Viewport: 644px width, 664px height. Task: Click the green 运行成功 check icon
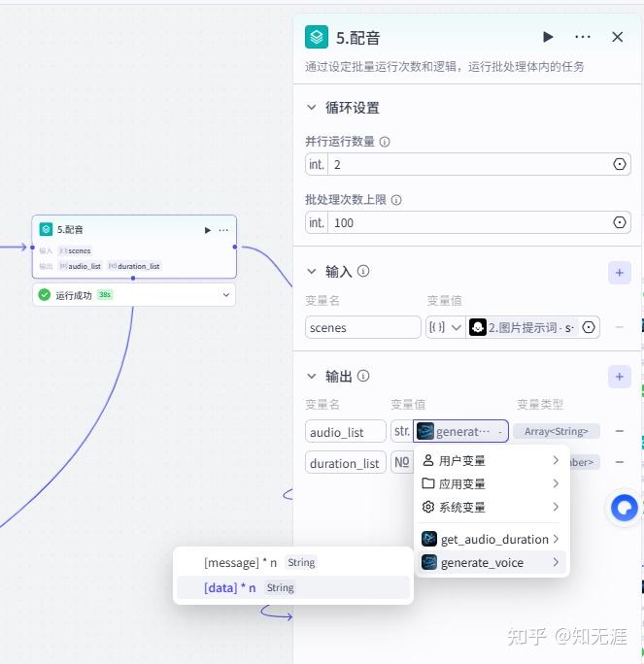pyautogui.click(x=44, y=295)
